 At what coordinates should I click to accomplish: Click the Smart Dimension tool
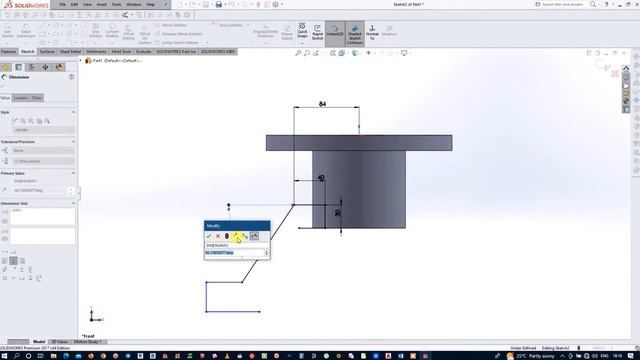pyautogui.click(x=26, y=32)
